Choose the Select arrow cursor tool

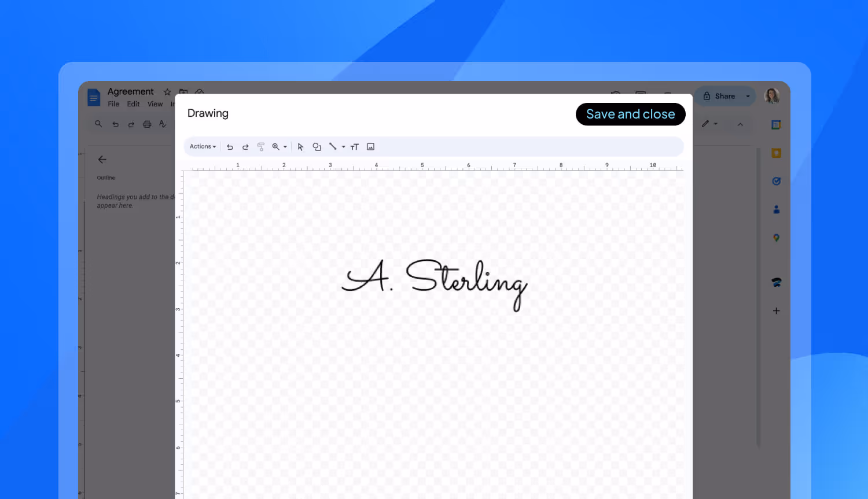[x=300, y=147]
